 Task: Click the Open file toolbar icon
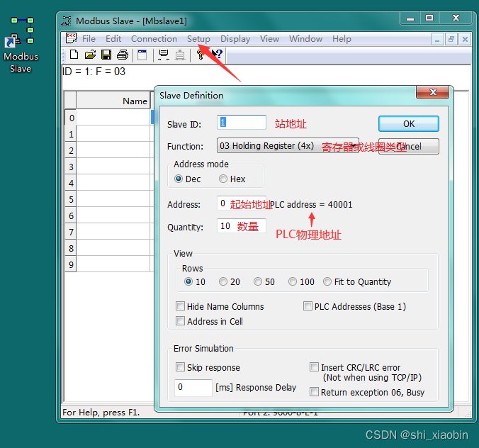point(90,55)
